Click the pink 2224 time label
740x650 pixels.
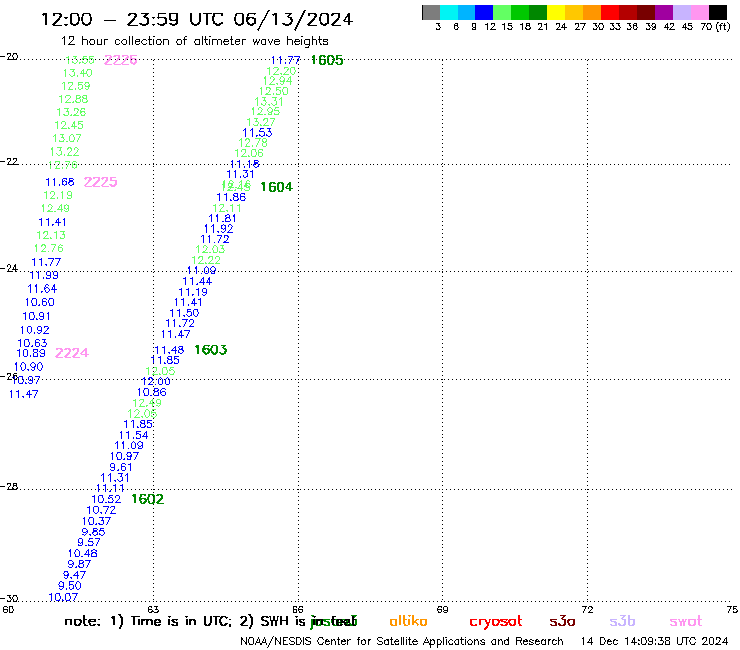(x=72, y=353)
